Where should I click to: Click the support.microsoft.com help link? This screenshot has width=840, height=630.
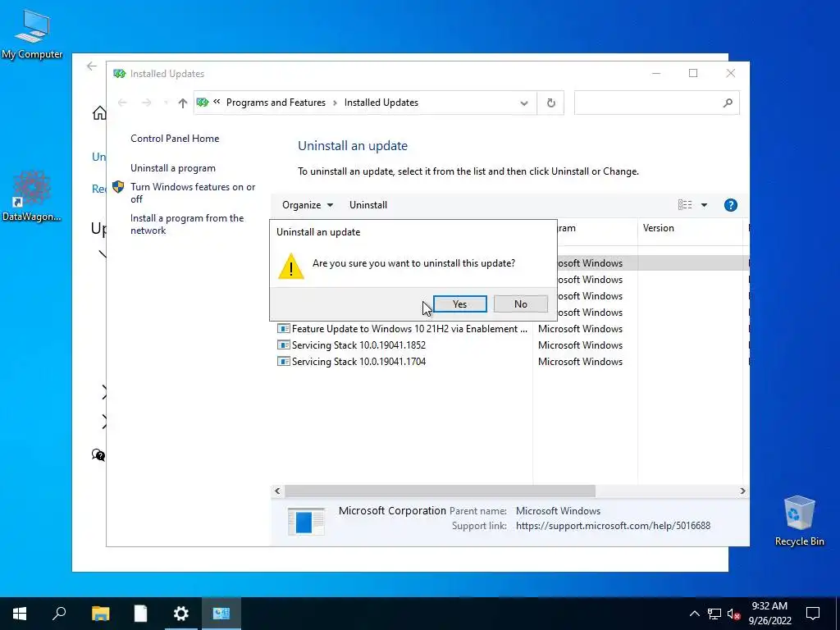613,526
